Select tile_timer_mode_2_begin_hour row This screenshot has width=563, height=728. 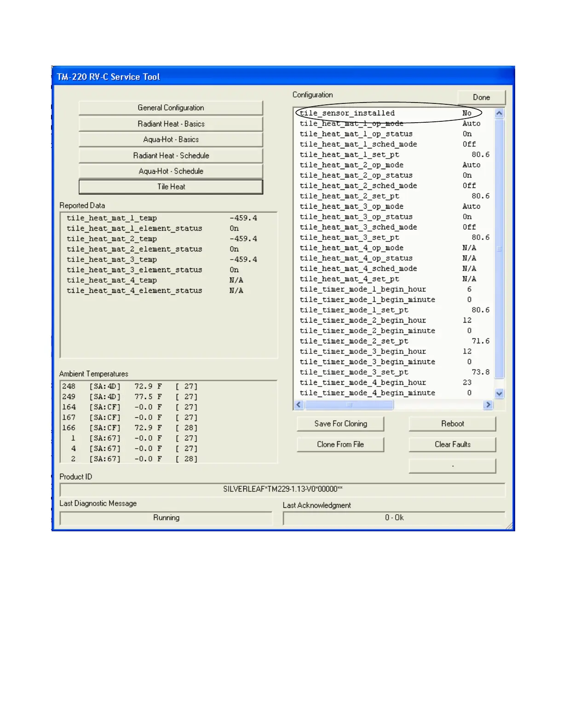click(394, 320)
